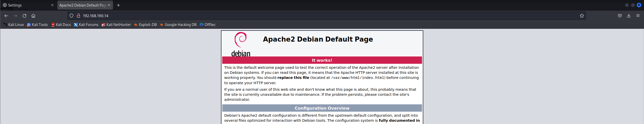Click the 'Apache2 Debian Default Page' heading
The image size is (644, 124).
[x=318, y=39]
